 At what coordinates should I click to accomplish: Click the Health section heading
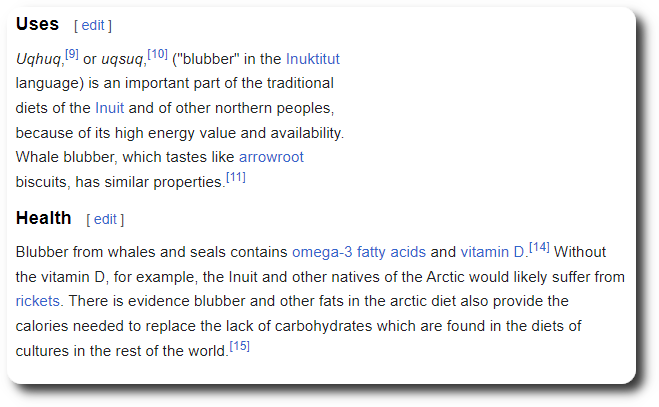[x=43, y=217]
